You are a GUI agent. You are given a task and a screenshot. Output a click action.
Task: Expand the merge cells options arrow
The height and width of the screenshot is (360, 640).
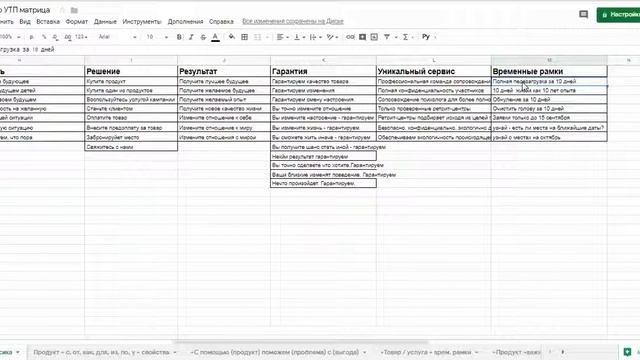[267, 38]
